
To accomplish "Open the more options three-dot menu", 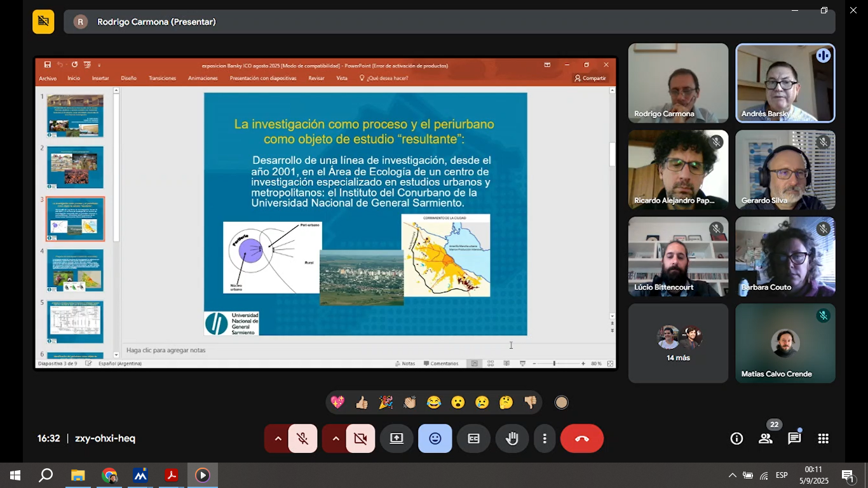I will (x=545, y=438).
